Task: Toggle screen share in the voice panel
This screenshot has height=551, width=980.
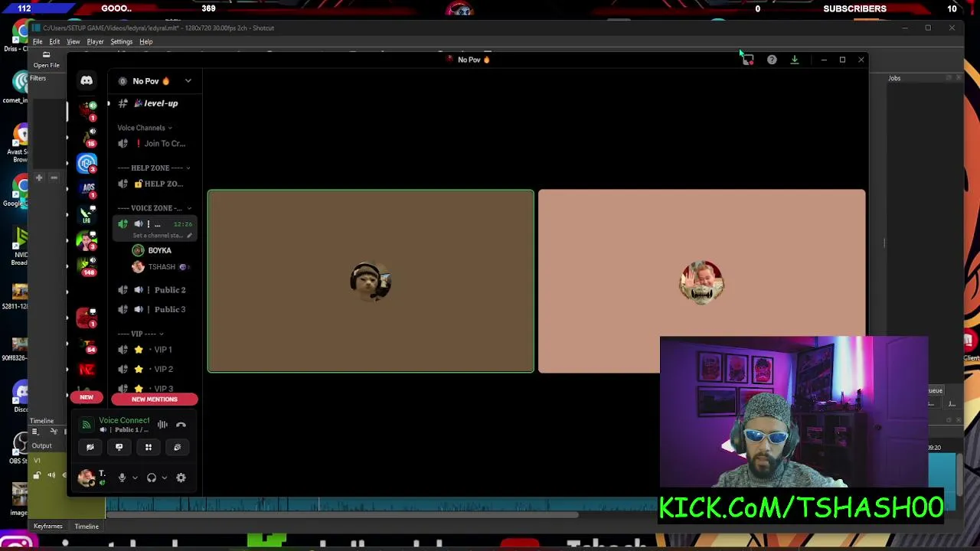Action: click(x=119, y=447)
